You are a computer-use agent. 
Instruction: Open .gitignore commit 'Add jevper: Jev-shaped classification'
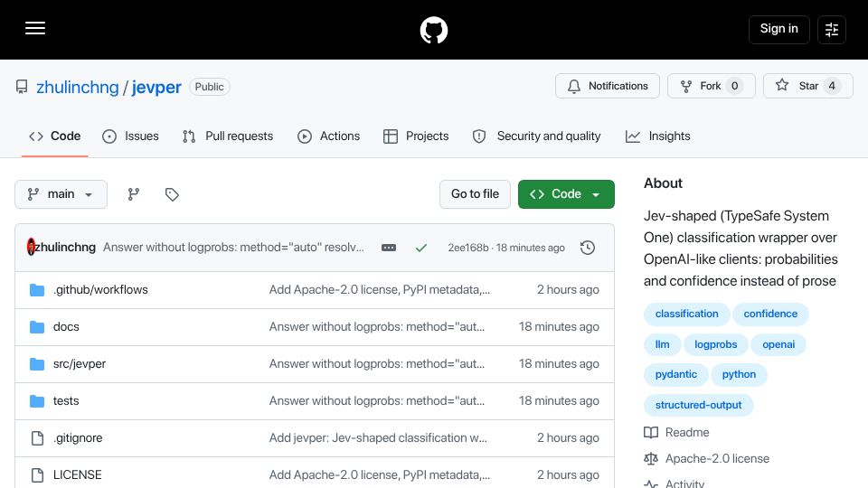pyautogui.click(x=378, y=438)
